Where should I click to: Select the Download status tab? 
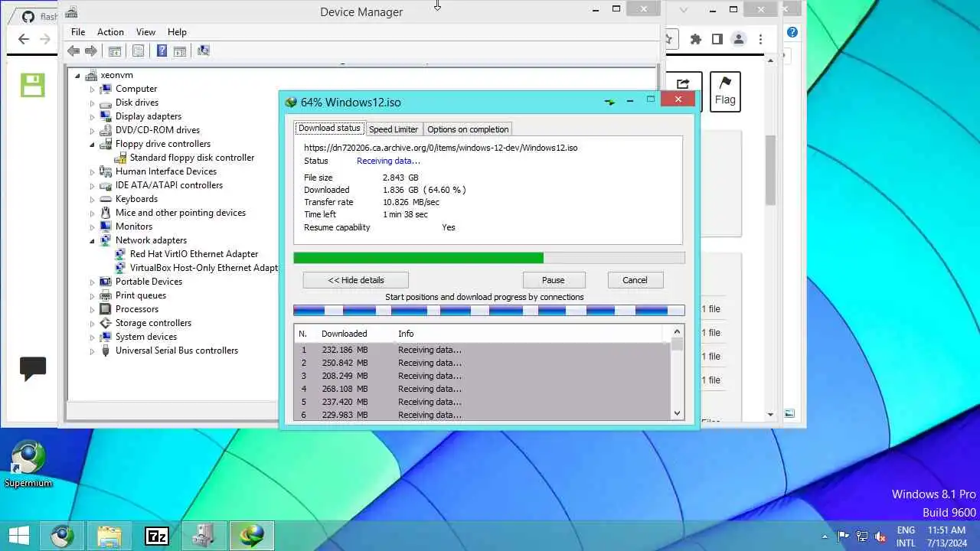329,128
